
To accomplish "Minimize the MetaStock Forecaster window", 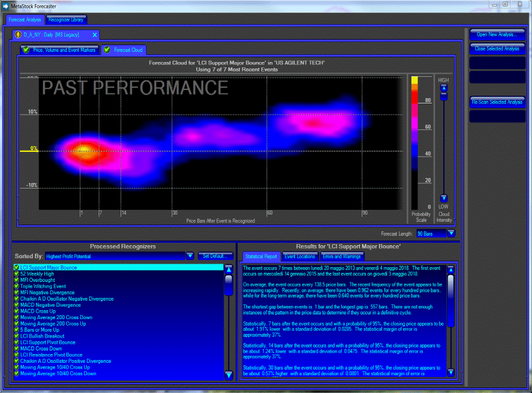I will coord(494,5).
